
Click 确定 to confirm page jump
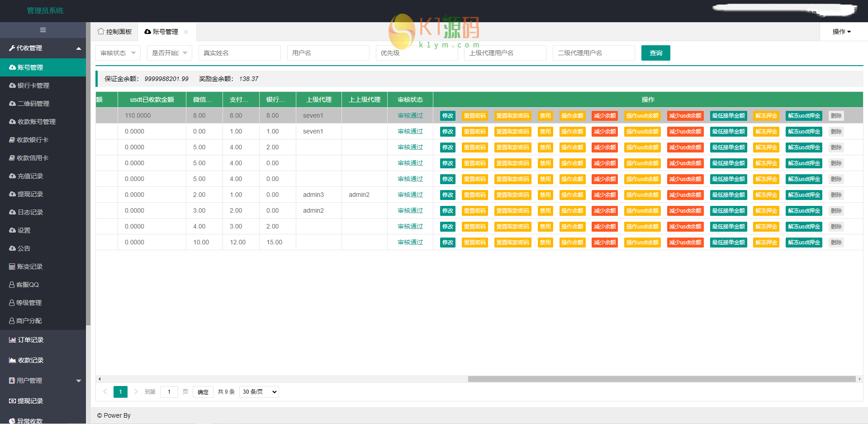click(x=203, y=392)
